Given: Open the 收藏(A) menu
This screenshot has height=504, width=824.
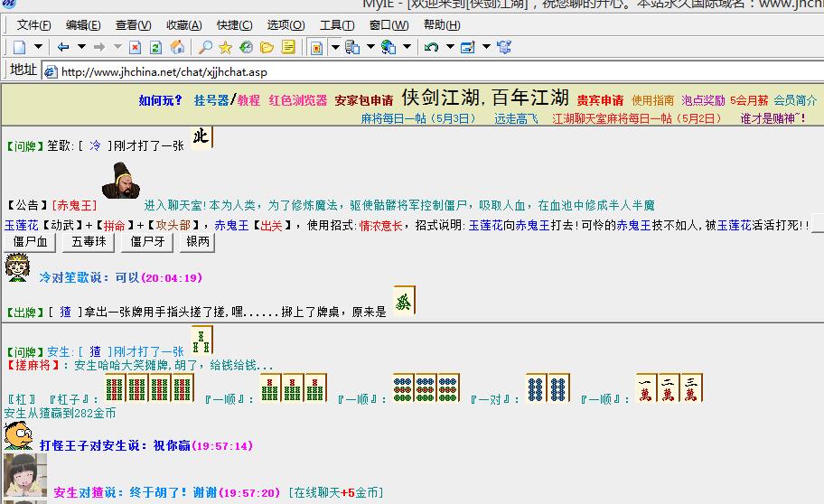Looking at the screenshot, I should pos(184,25).
